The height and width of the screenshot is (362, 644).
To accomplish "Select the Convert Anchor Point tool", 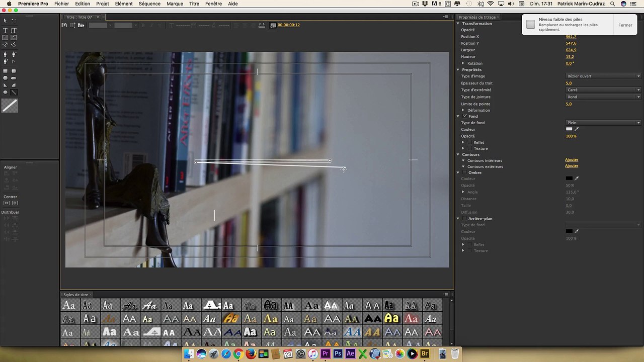I will pos(14,61).
